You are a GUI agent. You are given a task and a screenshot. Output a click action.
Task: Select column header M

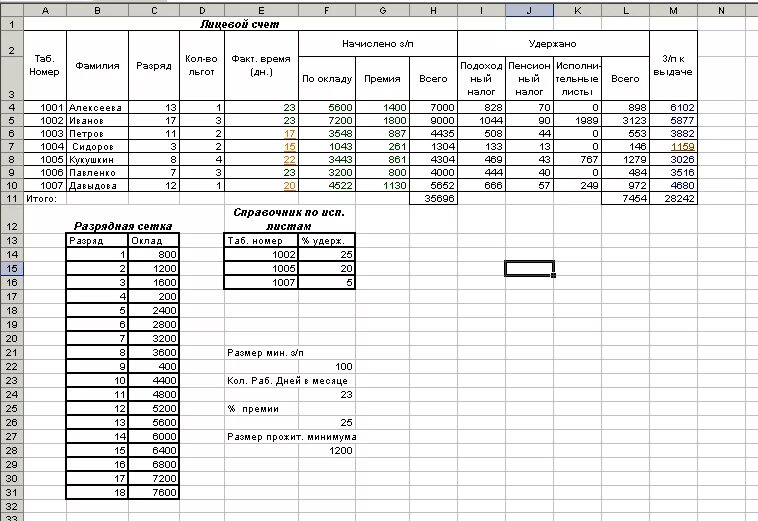tap(673, 10)
